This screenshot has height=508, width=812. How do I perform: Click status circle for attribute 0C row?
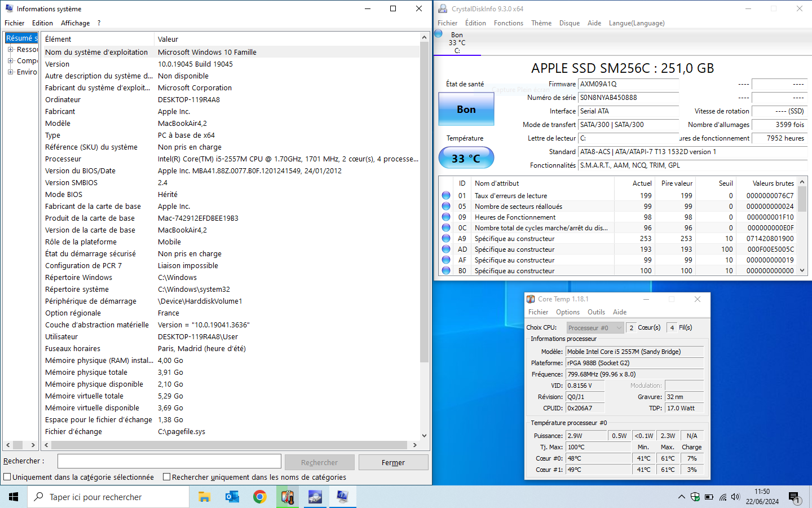[x=446, y=227]
